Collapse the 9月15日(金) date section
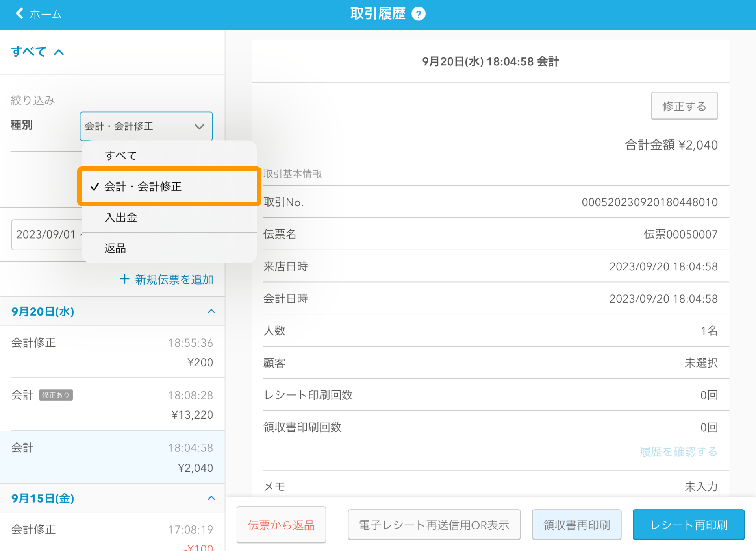 tap(211, 498)
